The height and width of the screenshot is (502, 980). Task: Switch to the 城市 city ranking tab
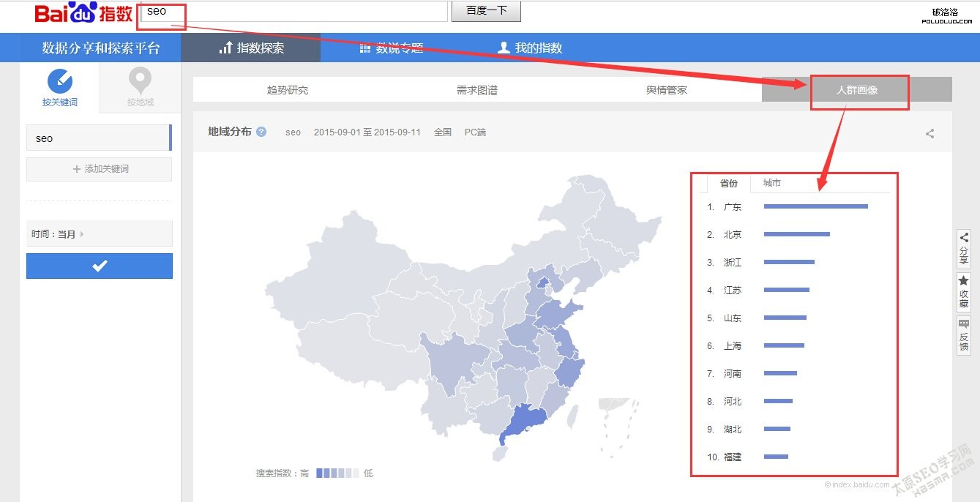click(771, 183)
